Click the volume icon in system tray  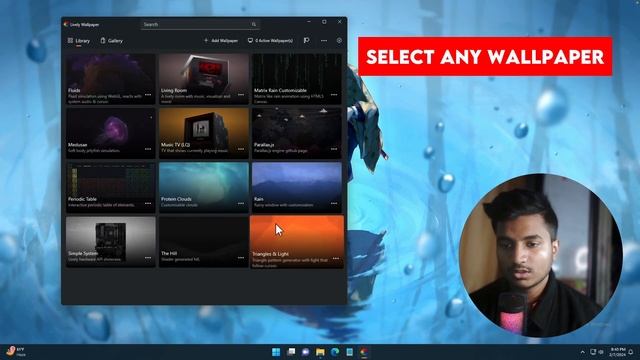pos(601,352)
